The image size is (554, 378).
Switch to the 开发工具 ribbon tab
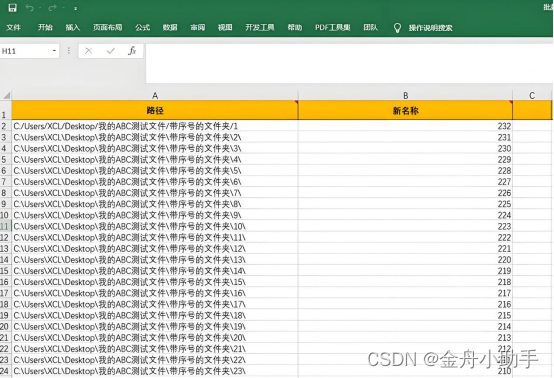(x=260, y=28)
